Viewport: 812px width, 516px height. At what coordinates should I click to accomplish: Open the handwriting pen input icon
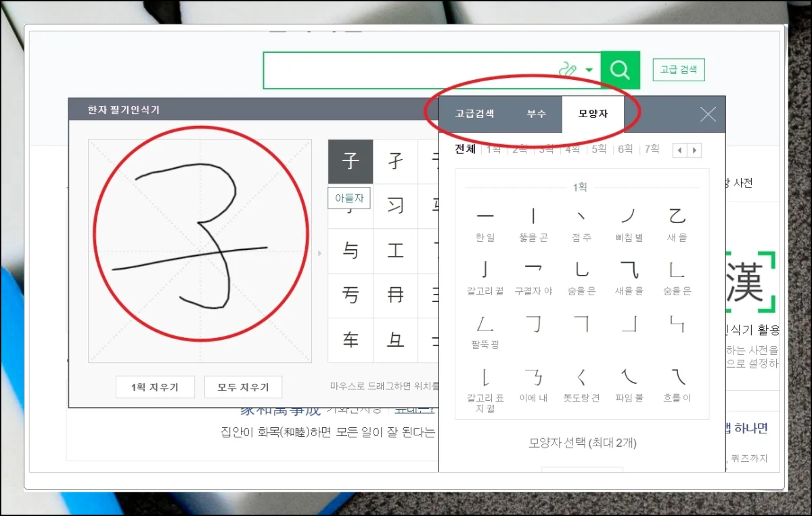tap(568, 70)
